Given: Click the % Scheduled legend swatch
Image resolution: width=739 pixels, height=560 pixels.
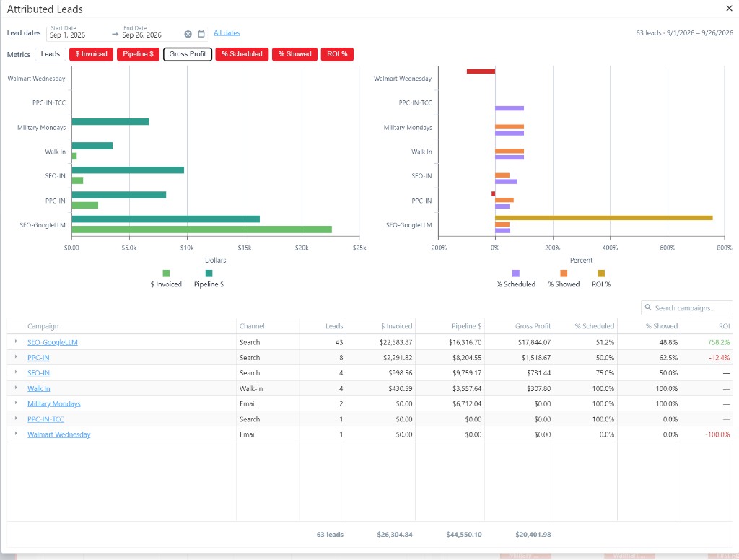Looking at the screenshot, I should point(516,274).
